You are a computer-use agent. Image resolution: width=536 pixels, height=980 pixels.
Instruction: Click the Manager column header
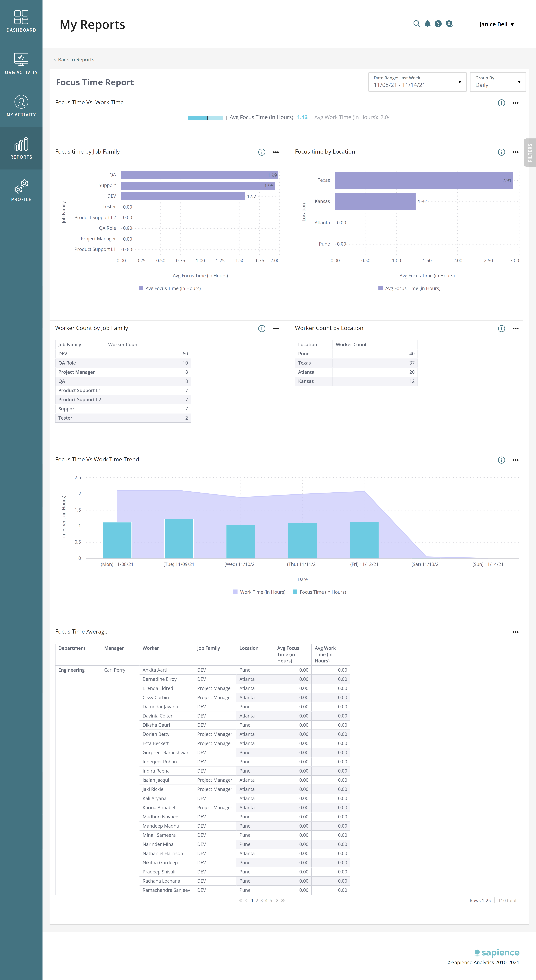tap(120, 654)
